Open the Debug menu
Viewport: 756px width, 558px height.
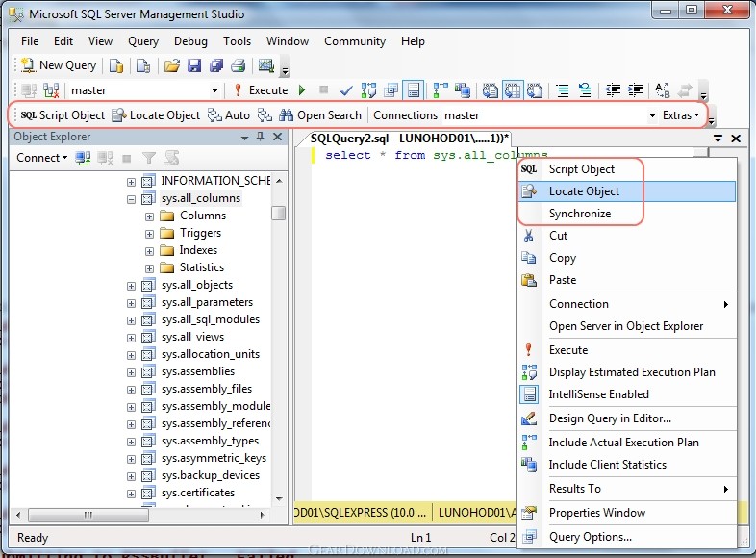coord(190,41)
